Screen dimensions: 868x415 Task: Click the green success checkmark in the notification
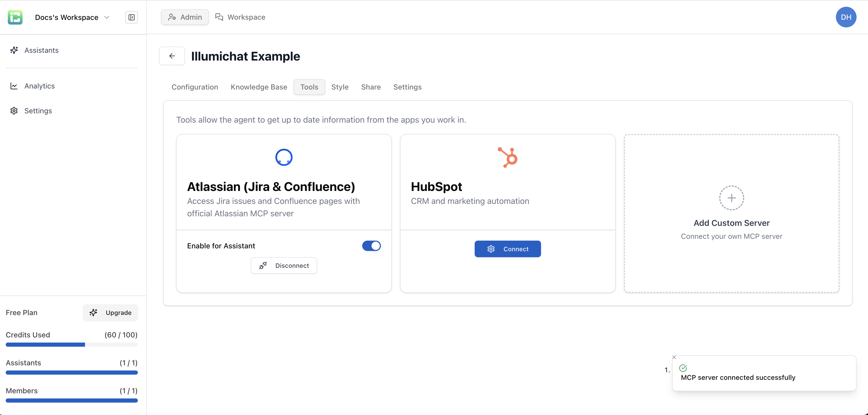(x=684, y=368)
